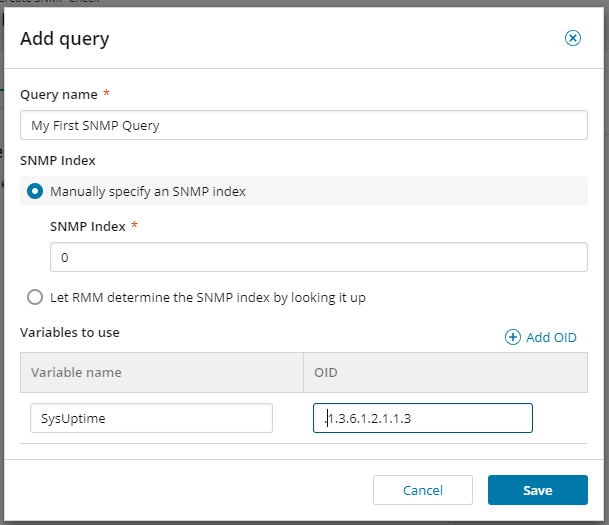609x525 pixels.
Task: Click the 'Let RMM determine the SNMP index' label
Action: (x=208, y=297)
